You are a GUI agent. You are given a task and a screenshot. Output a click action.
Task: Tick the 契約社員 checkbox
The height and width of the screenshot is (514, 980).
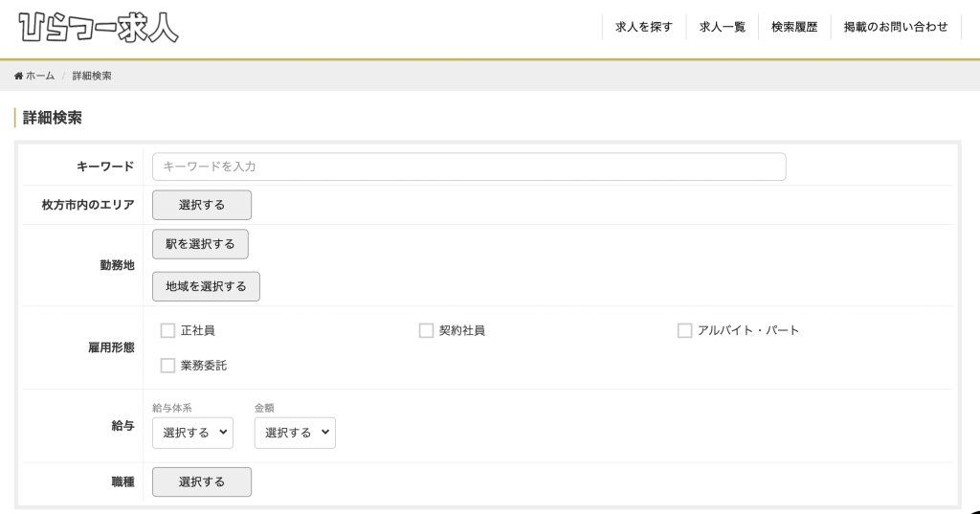[x=427, y=331]
